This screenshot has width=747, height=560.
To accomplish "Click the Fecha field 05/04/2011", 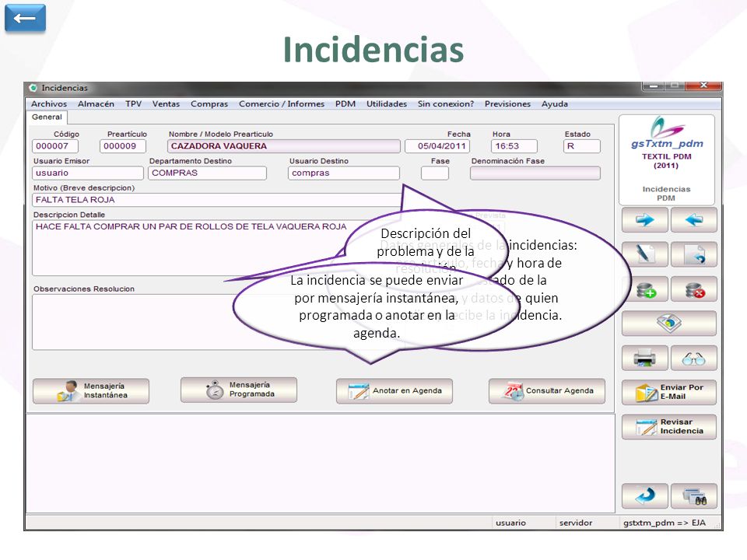I will tap(437, 146).
